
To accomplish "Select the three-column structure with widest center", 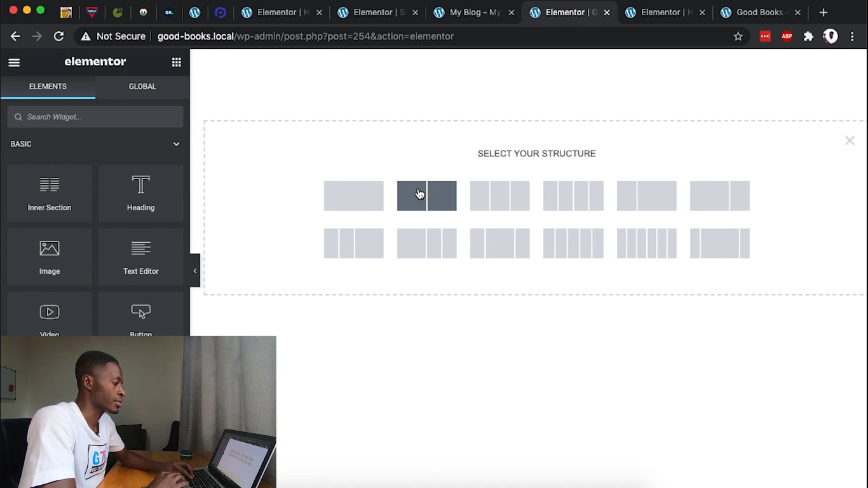I will pyautogui.click(x=720, y=243).
